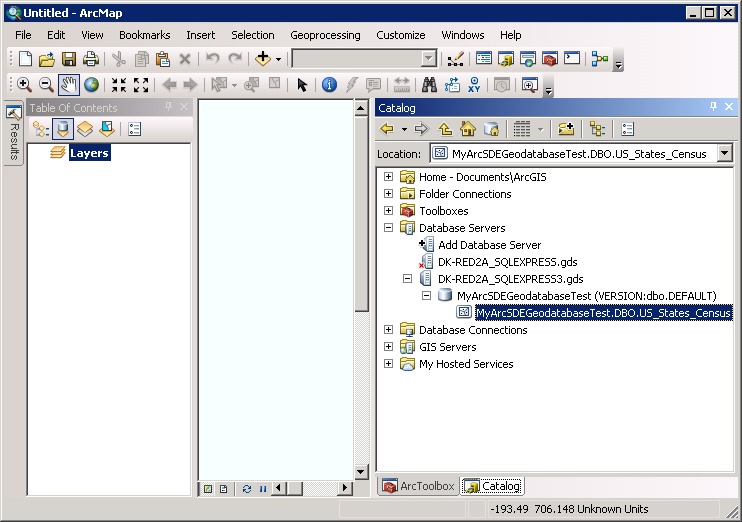This screenshot has height=522, width=742.
Task: Switch to Layout View at map bottom
Action: coord(224,489)
